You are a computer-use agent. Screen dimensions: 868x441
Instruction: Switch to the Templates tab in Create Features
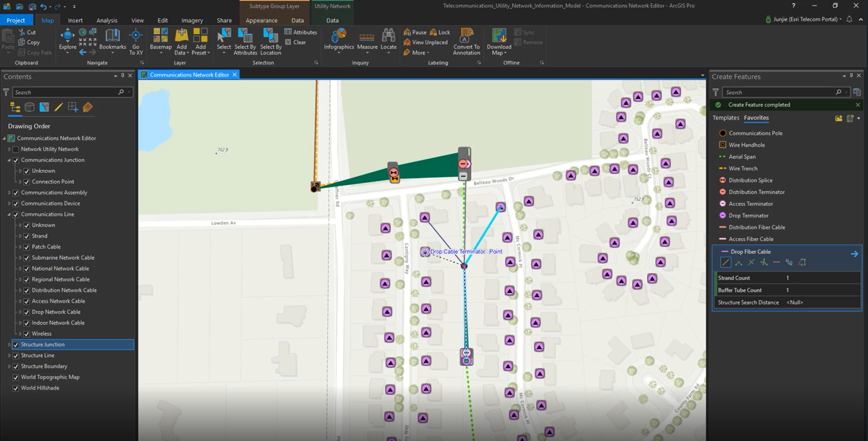[726, 118]
